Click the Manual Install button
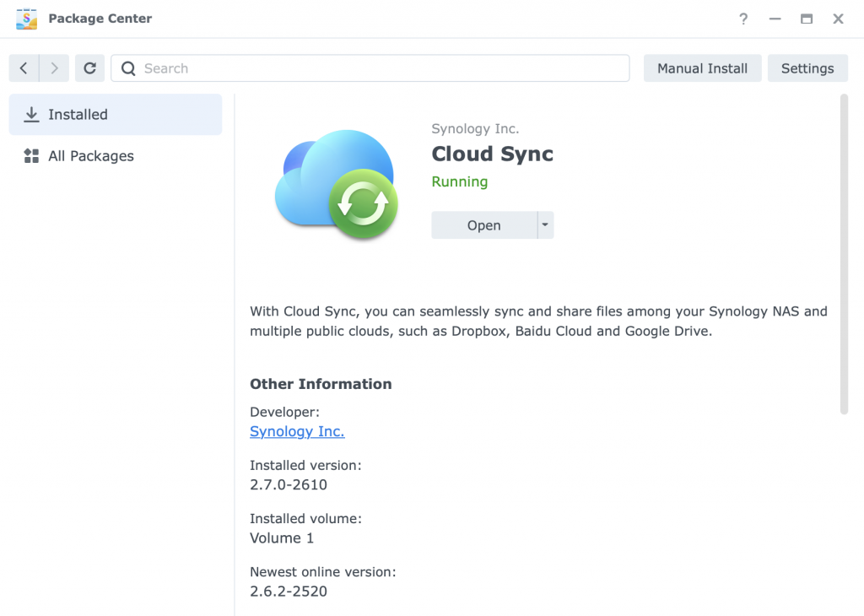 [x=702, y=68]
